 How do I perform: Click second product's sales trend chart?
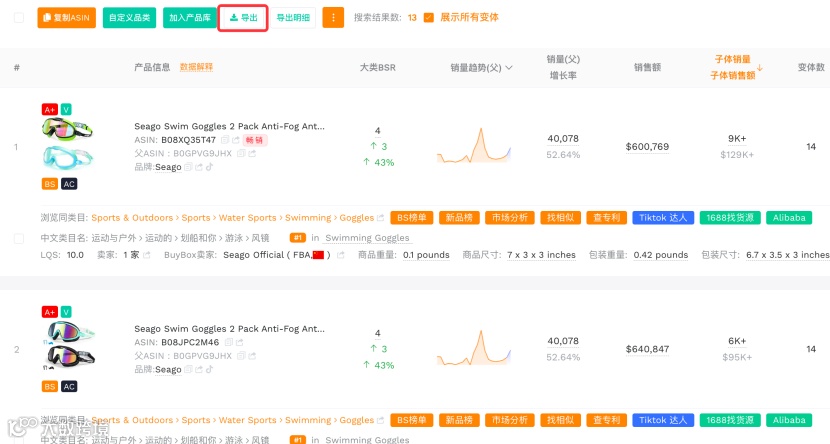(474, 348)
